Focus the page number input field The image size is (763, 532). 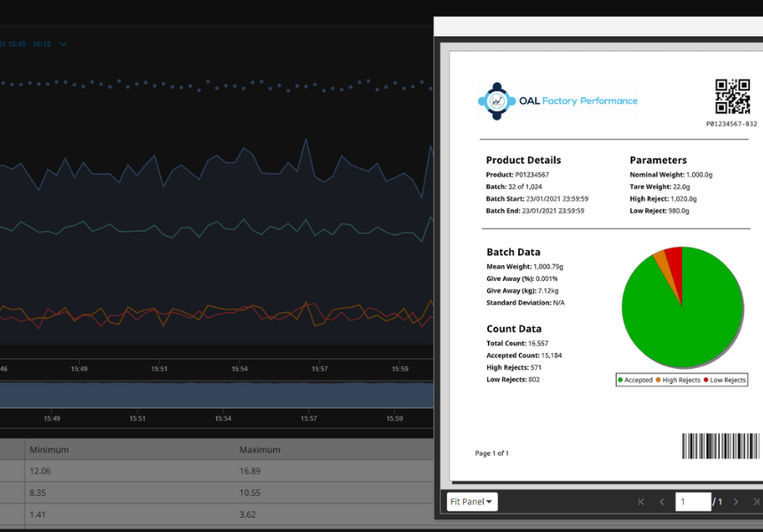click(x=693, y=502)
